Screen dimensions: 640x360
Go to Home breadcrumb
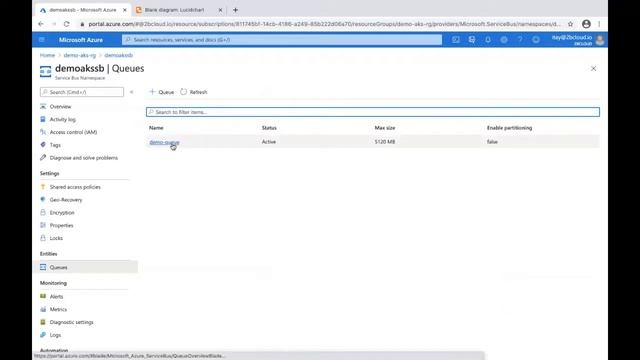47,55
